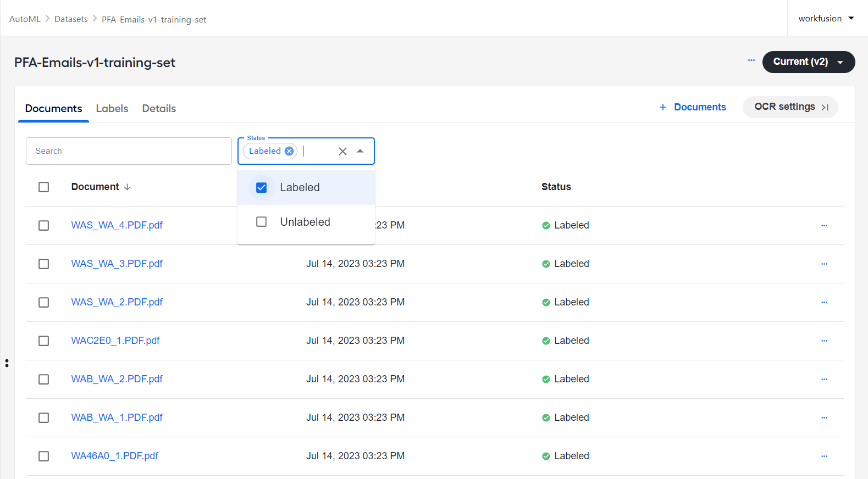Image resolution: width=868 pixels, height=479 pixels.
Task: Click green status icon for WAS_WA_4.PDF.pdf
Action: [546, 225]
